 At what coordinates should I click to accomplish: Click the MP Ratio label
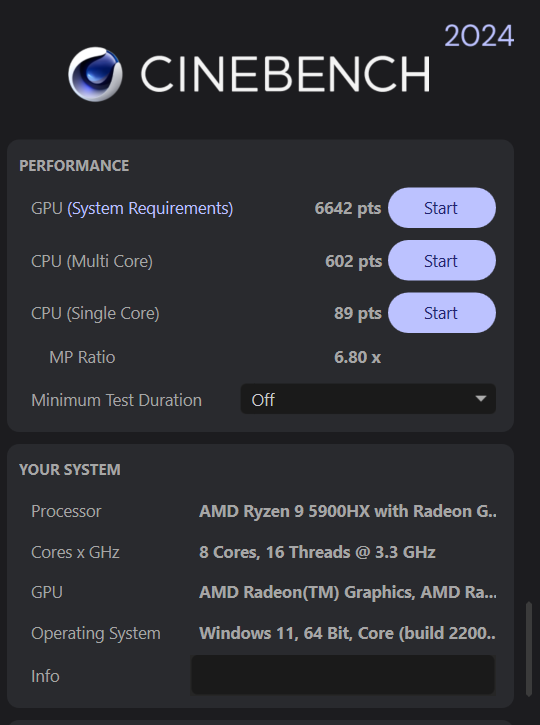[x=82, y=357]
